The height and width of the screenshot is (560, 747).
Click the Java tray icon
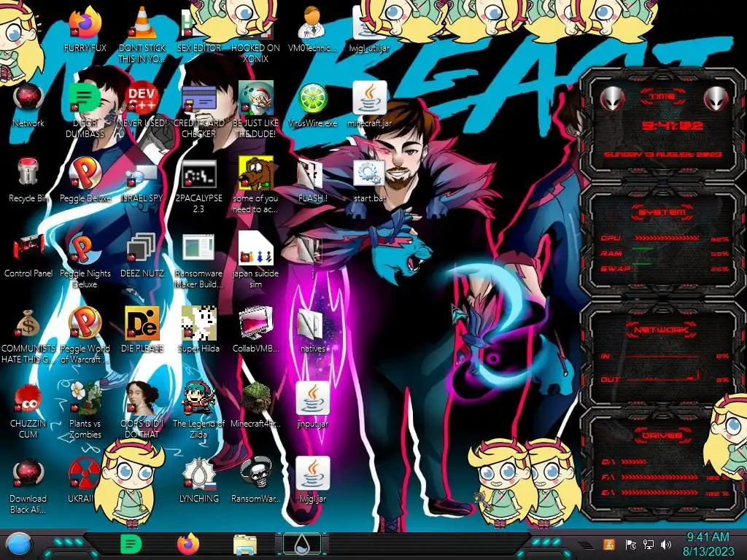[x=609, y=544]
